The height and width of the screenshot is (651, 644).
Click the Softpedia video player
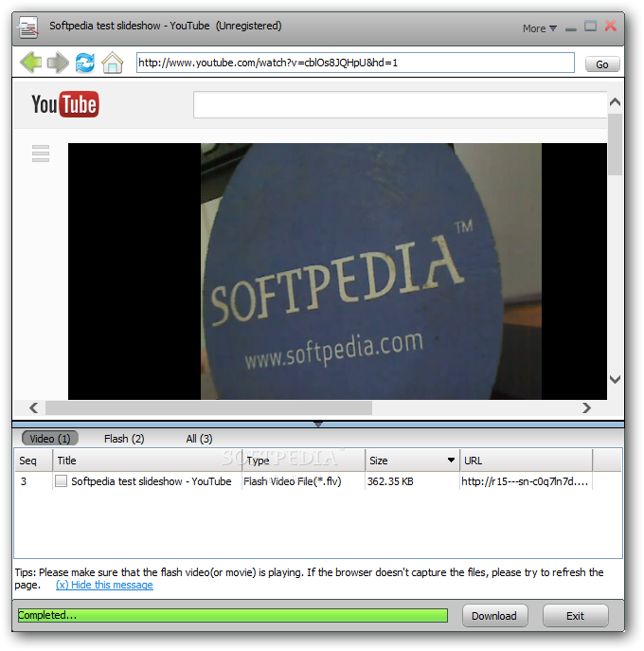(337, 271)
